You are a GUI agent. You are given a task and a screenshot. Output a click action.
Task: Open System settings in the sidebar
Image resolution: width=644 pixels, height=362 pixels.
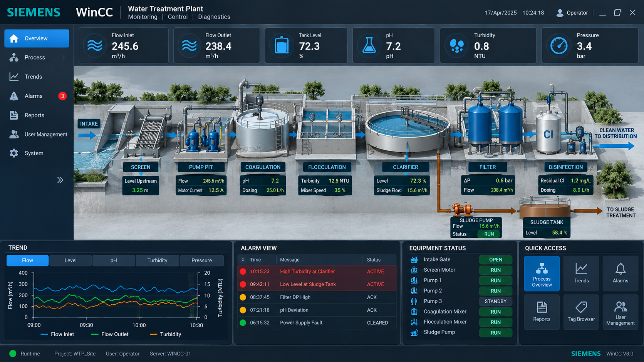point(37,153)
